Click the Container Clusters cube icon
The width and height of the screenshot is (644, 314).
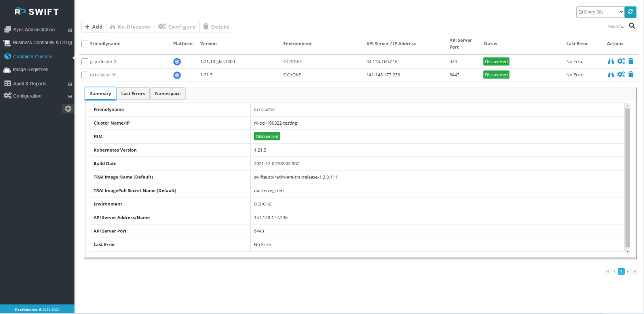pos(8,57)
